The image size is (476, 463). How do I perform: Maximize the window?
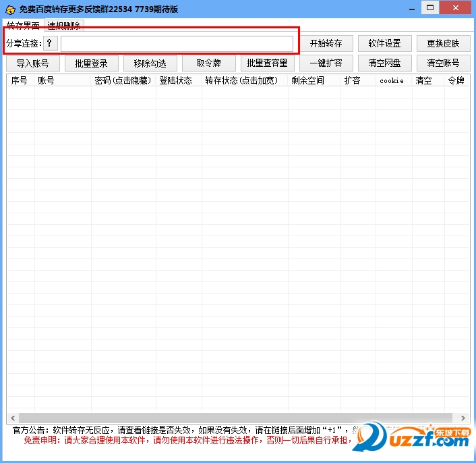click(430, 7)
